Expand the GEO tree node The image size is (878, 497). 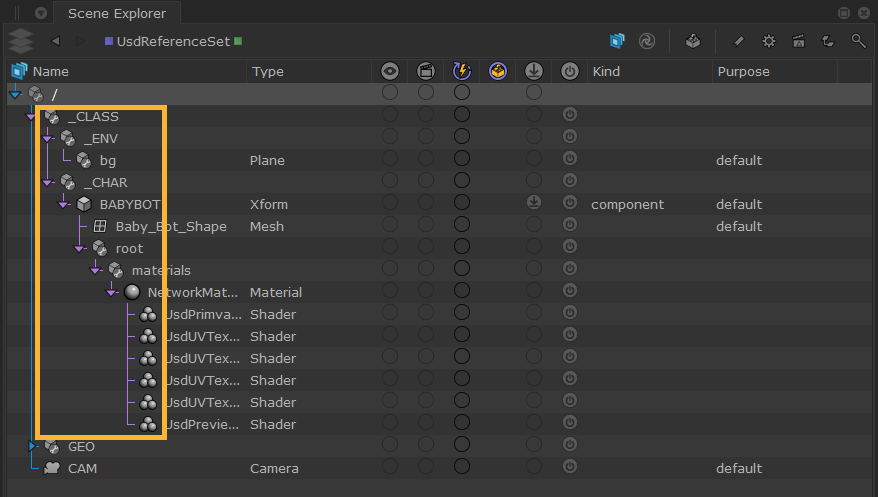tap(33, 446)
